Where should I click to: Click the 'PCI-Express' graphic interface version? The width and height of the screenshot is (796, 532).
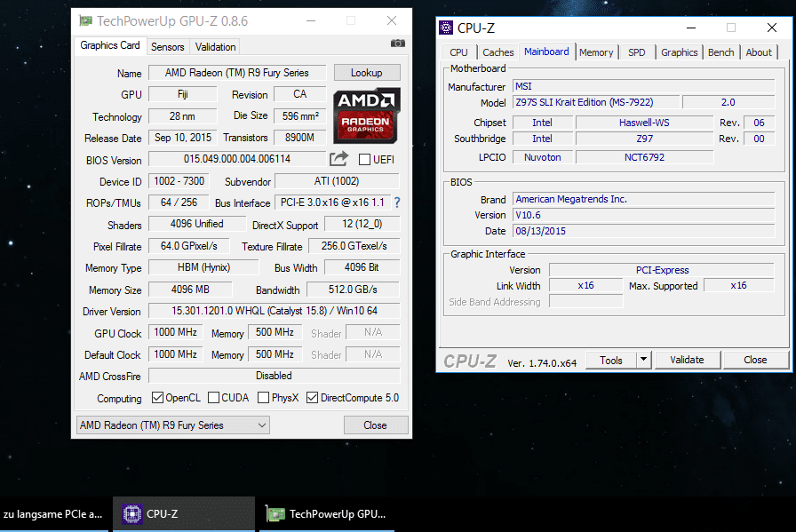click(x=662, y=270)
